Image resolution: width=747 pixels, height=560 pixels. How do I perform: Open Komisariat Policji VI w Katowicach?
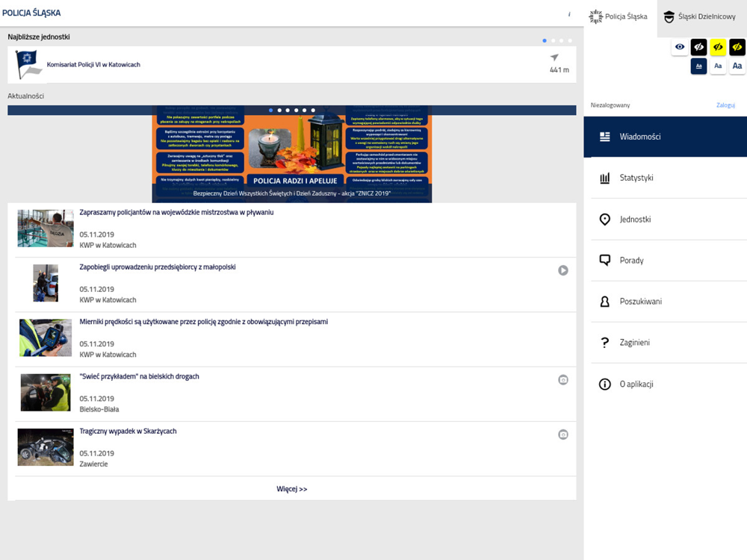[x=291, y=65]
